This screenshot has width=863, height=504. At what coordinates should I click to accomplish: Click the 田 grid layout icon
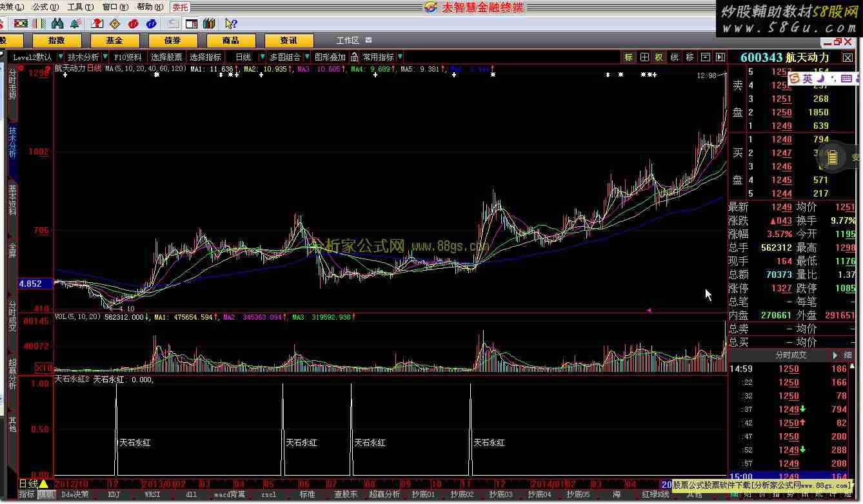coord(644,57)
